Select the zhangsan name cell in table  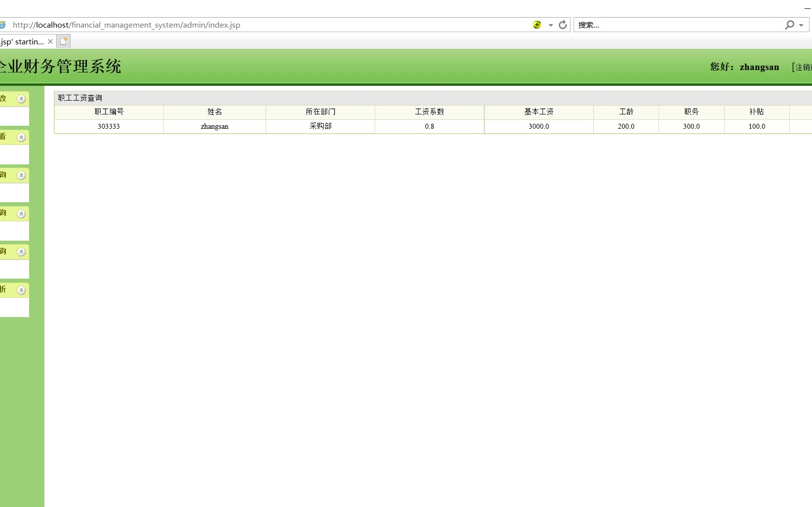point(215,126)
